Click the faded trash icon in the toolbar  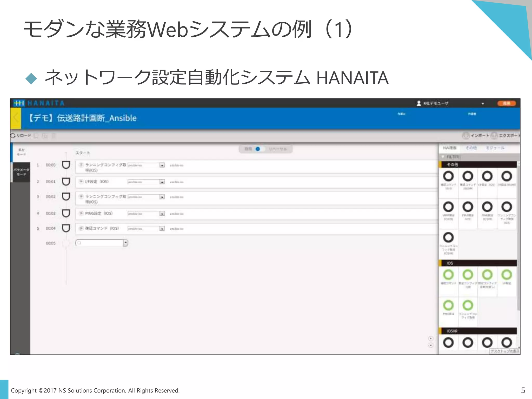coord(54,136)
